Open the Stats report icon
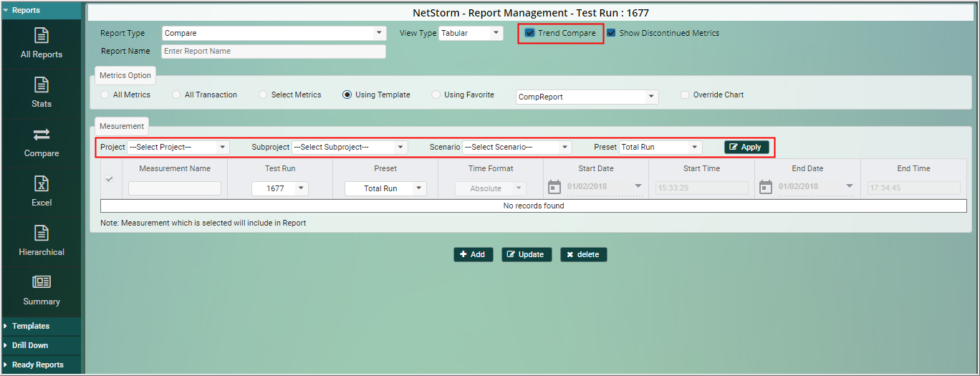This screenshot has height=376, width=980. [x=42, y=85]
